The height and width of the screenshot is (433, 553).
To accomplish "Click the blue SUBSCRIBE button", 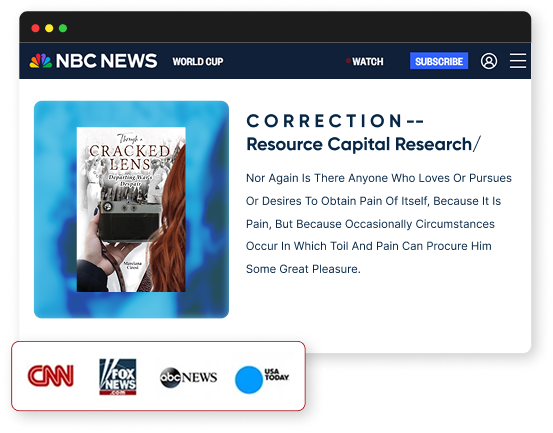I will (439, 61).
